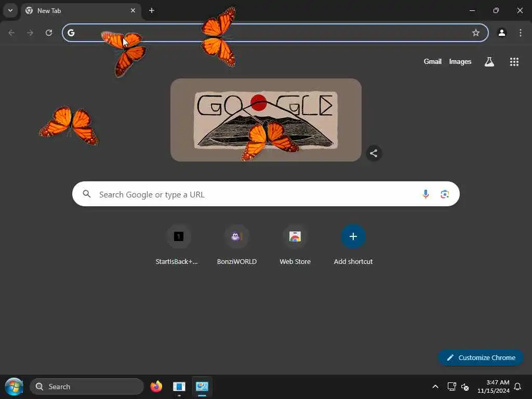This screenshot has height=399, width=532.
Task: Open the Chrome profile icon
Action: [502, 33]
